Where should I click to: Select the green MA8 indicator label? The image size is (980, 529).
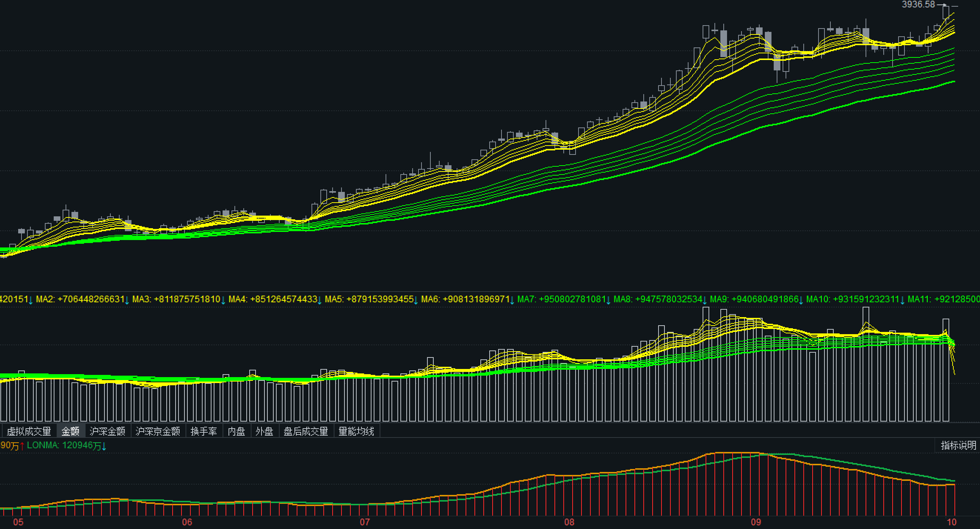(658, 299)
